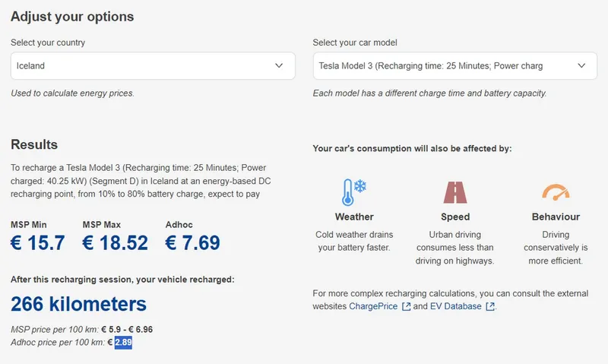The height and width of the screenshot is (364, 608).
Task: Click external link icon after EV Database
Action: [x=490, y=307]
